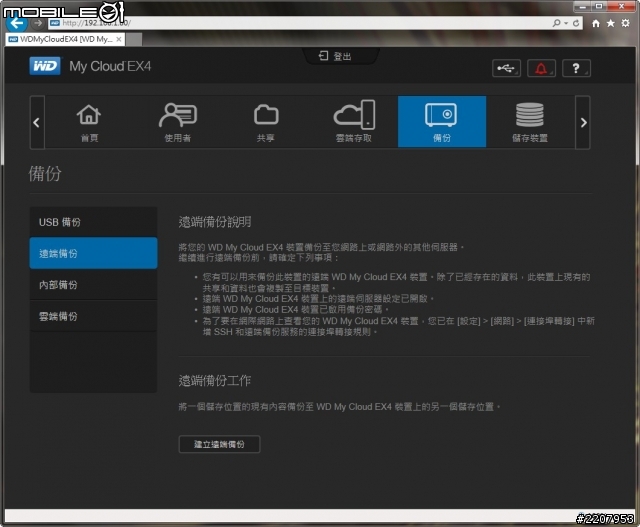This screenshot has height=527, width=640.
Task: Click the 遠端備份工作 heading
Action: [x=215, y=381]
